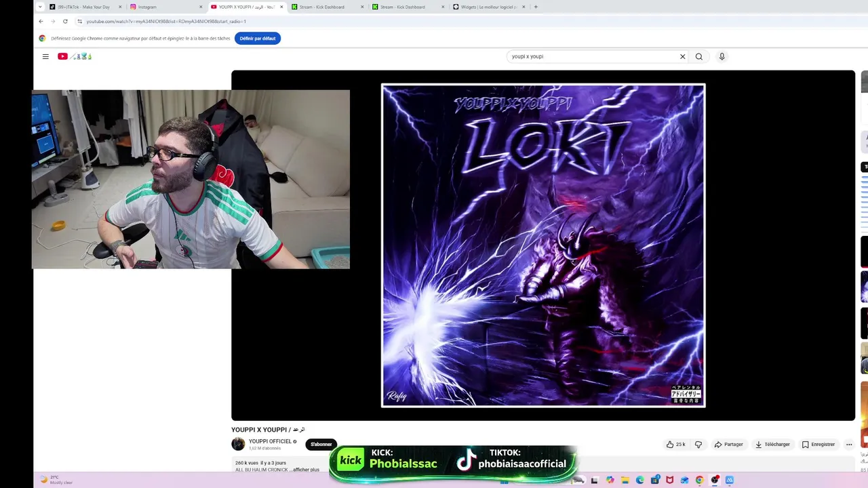Close the YOUPPI X YOUPPI YouTube tab
Image resolution: width=868 pixels, height=488 pixels.
[281, 7]
